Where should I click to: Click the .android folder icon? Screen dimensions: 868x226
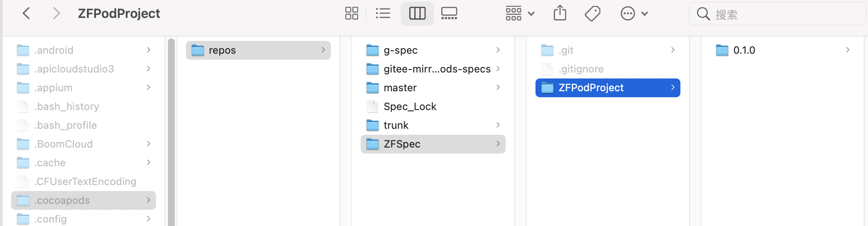23,50
